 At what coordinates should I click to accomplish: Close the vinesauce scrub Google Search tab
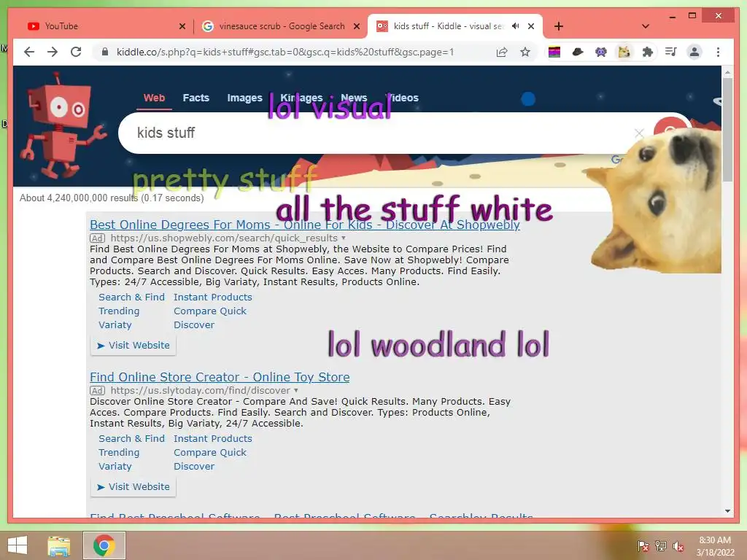[x=356, y=26]
